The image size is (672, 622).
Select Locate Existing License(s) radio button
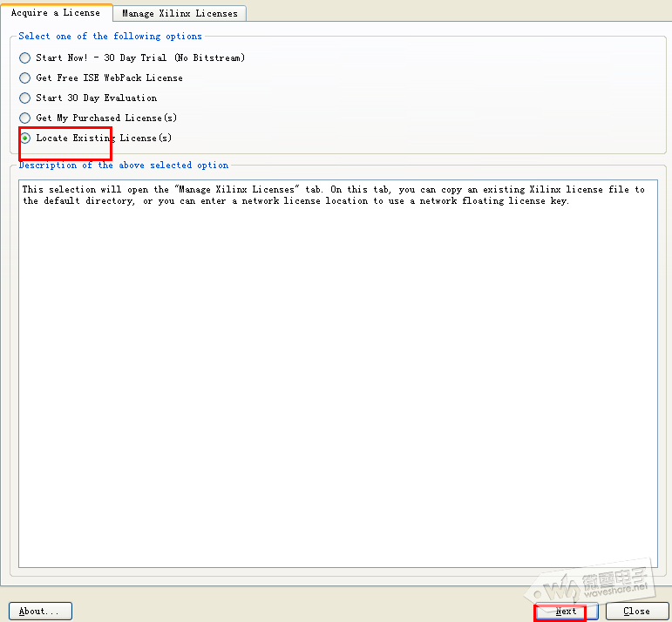point(25,138)
